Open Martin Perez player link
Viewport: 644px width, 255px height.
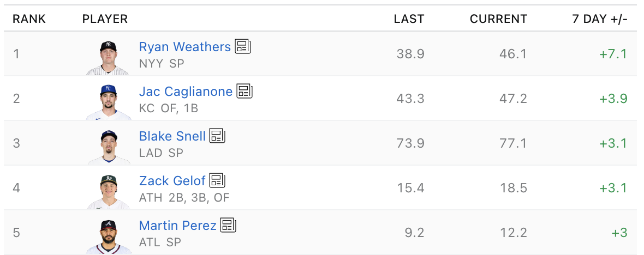pyautogui.click(x=178, y=226)
